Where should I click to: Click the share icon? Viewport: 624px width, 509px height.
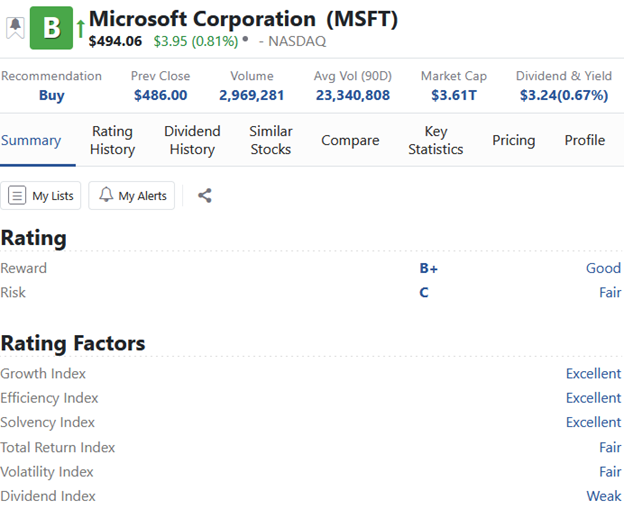[205, 195]
